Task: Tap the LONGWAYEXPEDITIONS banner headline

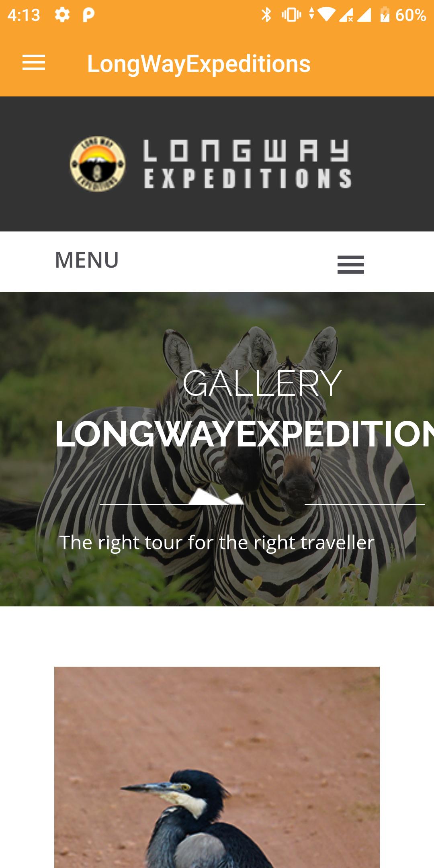Action: (244, 434)
